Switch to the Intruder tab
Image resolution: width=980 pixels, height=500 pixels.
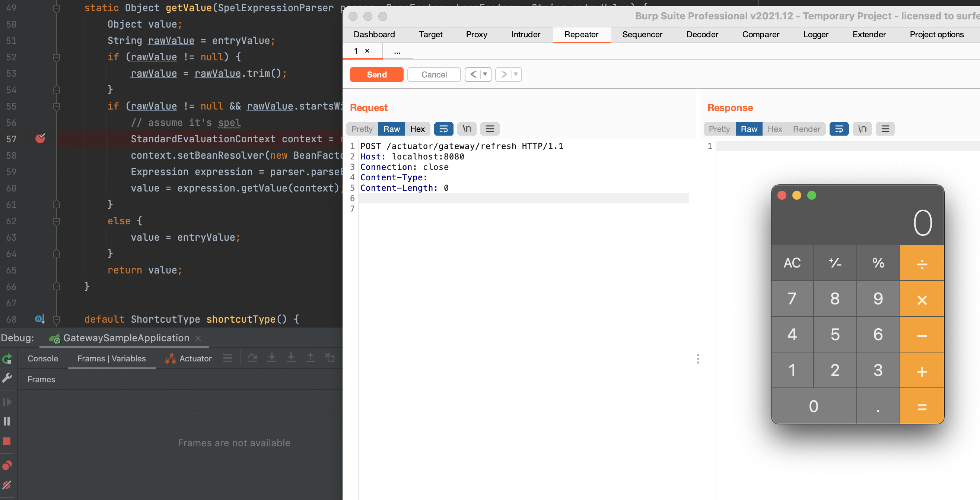525,34
